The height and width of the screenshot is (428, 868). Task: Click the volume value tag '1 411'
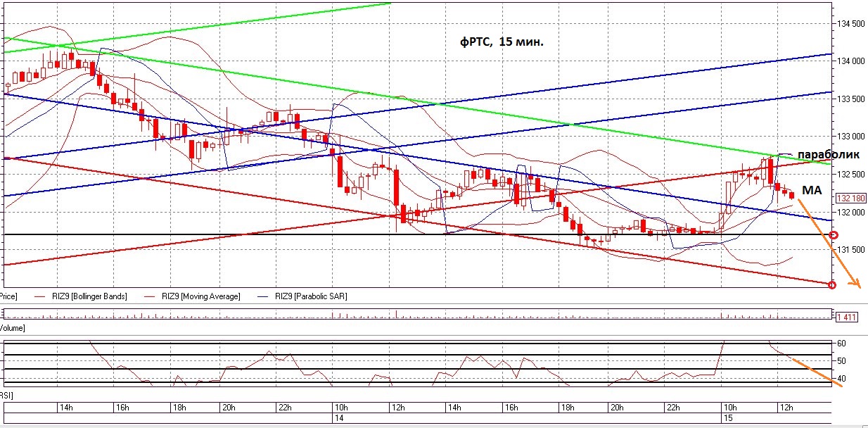(x=845, y=317)
